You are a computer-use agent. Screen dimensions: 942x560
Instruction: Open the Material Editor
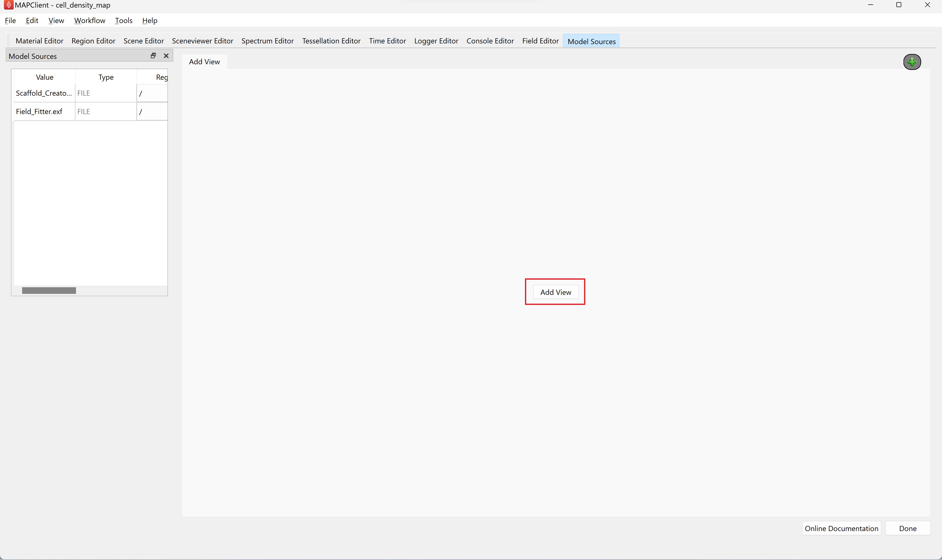click(x=39, y=41)
